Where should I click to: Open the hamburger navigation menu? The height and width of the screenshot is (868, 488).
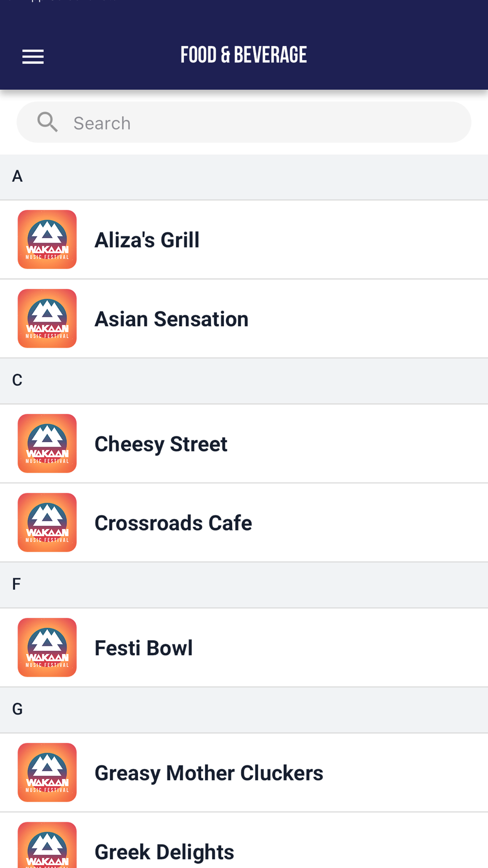(x=33, y=57)
